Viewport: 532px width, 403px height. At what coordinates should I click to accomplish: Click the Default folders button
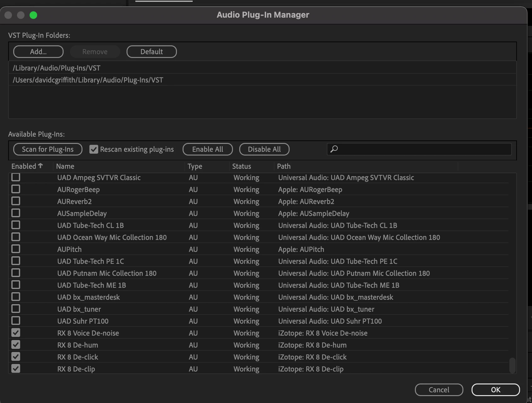point(152,52)
